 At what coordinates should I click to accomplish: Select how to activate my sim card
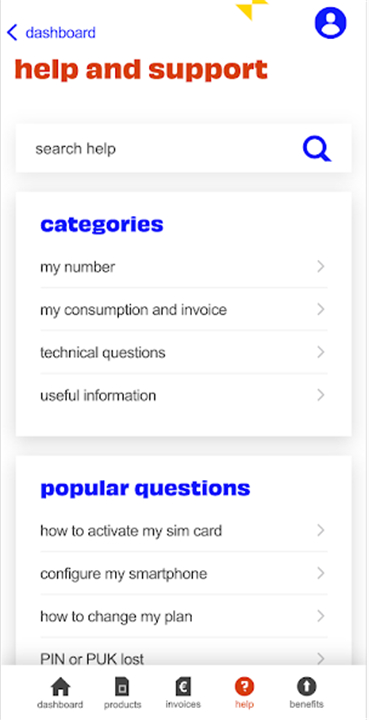(x=184, y=531)
